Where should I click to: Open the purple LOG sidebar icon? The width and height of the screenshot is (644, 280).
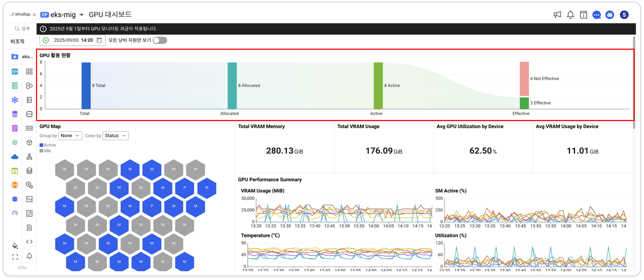point(15,128)
